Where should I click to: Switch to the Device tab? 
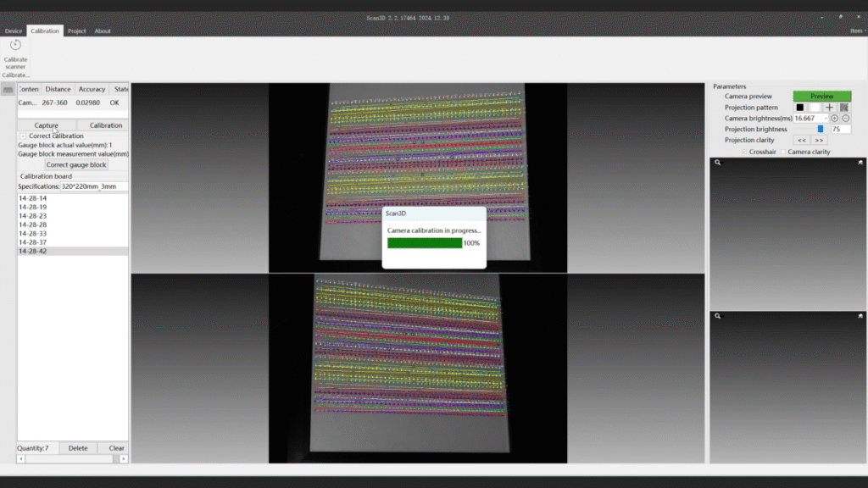tap(14, 31)
